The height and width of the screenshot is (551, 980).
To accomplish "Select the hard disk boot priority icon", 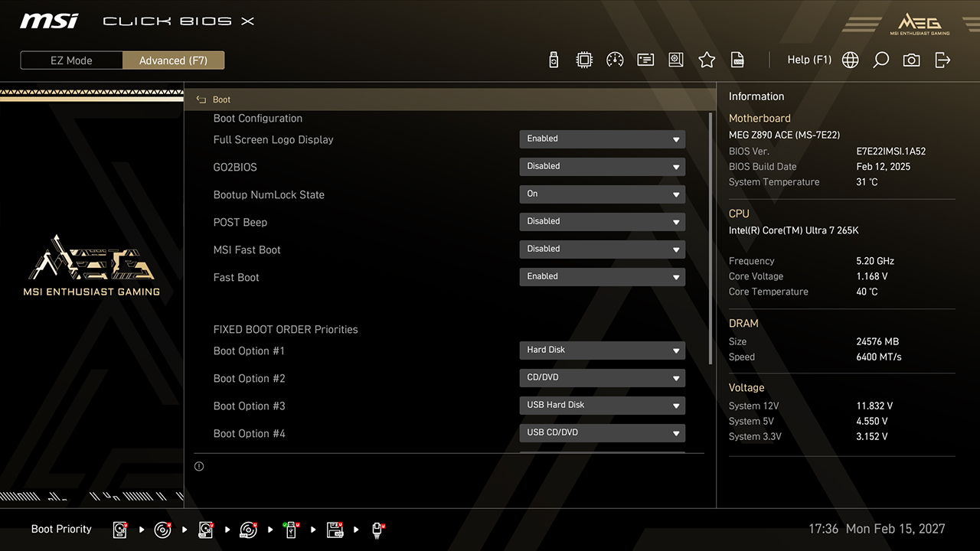I will click(120, 530).
